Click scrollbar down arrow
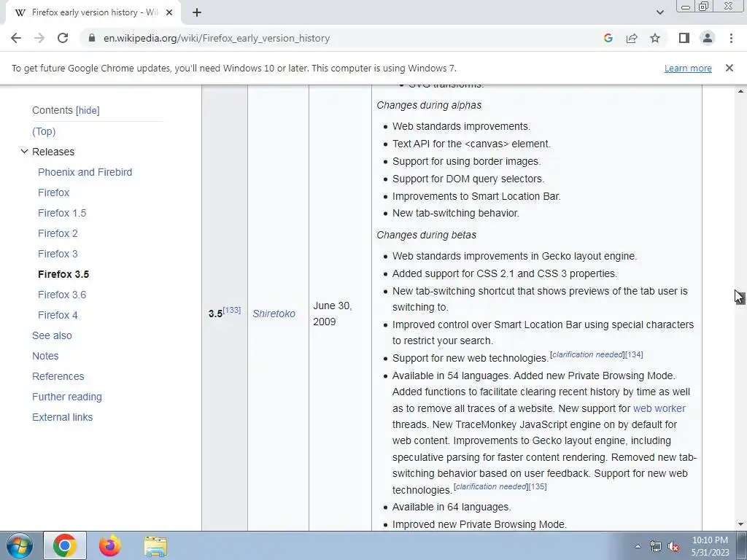The width and height of the screenshot is (747, 560). [740, 525]
